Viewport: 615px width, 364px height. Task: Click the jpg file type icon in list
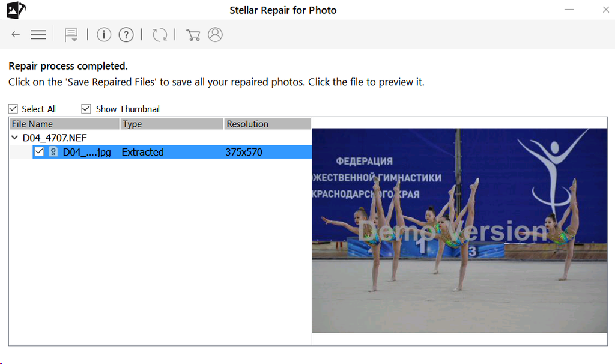53,152
